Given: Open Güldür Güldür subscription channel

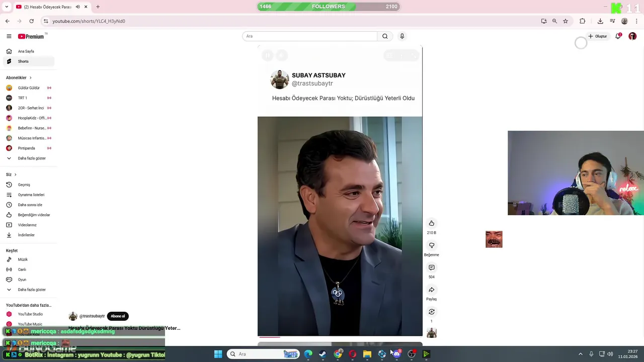Looking at the screenshot, I should tap(28, 88).
